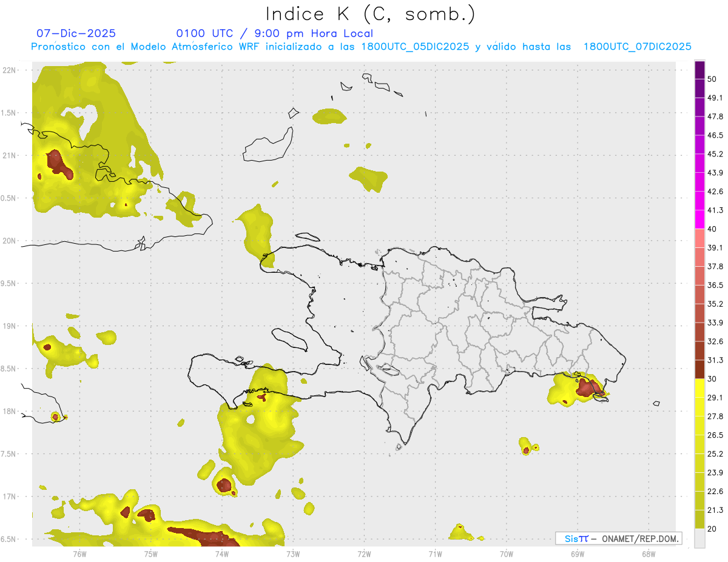Image resolution: width=728 pixels, height=562 pixels.
Task: Click the colorbar value "42.6"
Action: (x=715, y=192)
